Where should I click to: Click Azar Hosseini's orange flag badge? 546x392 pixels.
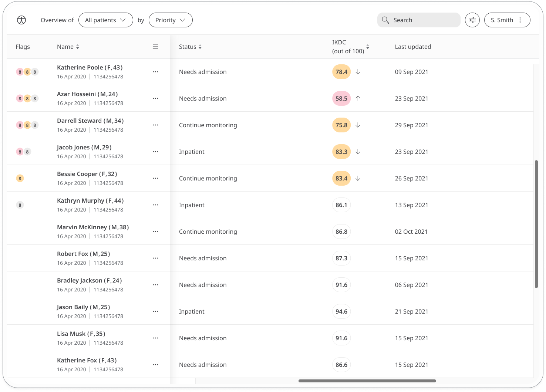(27, 98)
